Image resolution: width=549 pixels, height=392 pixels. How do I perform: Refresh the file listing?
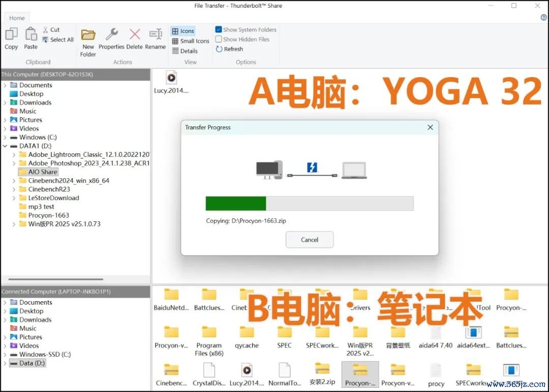(229, 49)
